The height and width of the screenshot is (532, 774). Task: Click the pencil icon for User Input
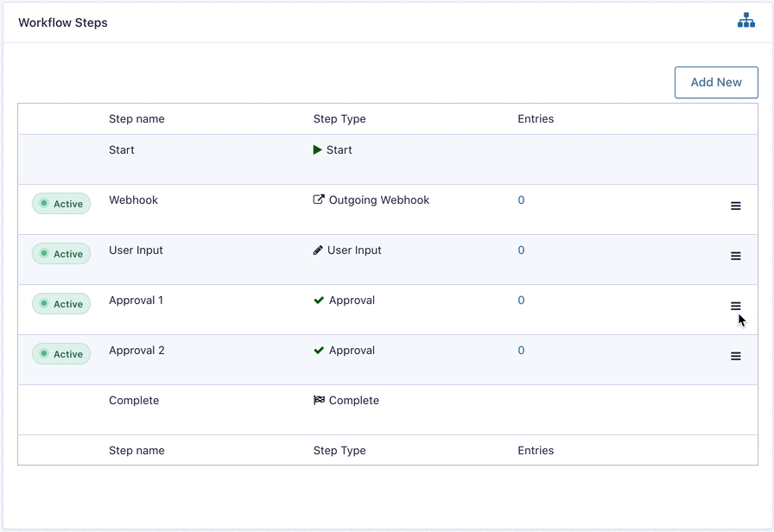tap(319, 250)
